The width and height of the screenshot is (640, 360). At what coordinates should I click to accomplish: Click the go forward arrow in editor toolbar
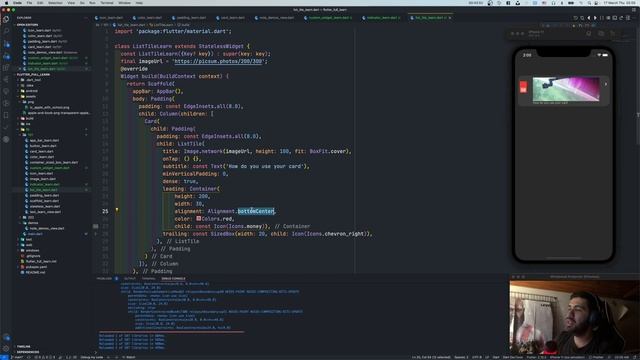click(x=595, y=18)
